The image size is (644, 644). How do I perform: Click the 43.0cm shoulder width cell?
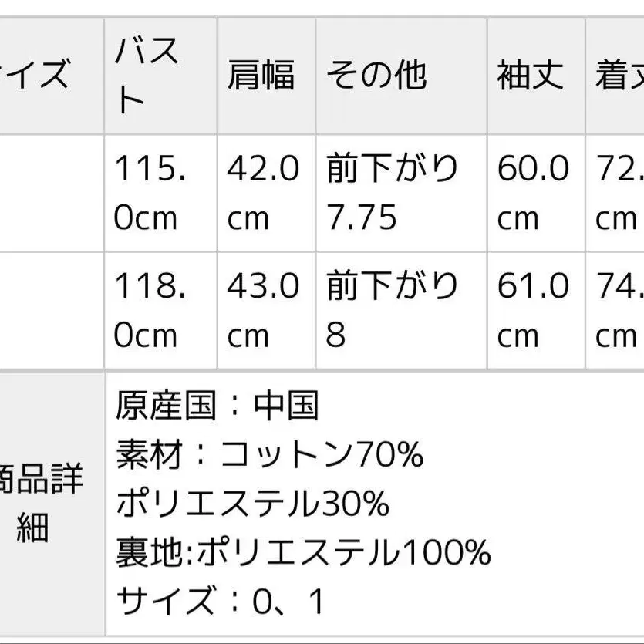pyautogui.click(x=262, y=310)
